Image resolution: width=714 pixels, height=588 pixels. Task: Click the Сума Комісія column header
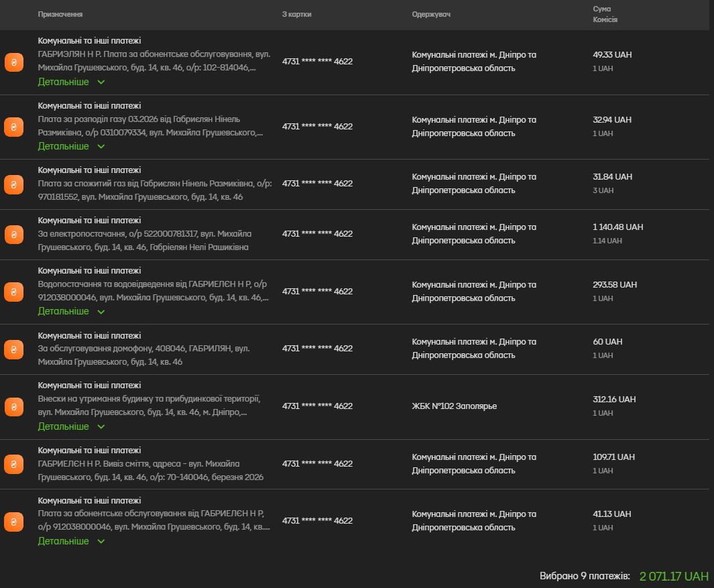click(x=605, y=14)
